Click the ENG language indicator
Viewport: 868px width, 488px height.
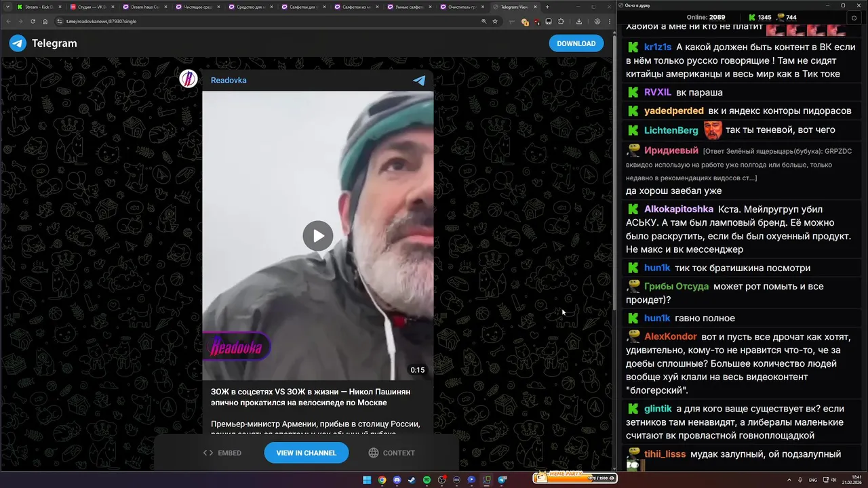click(x=813, y=480)
